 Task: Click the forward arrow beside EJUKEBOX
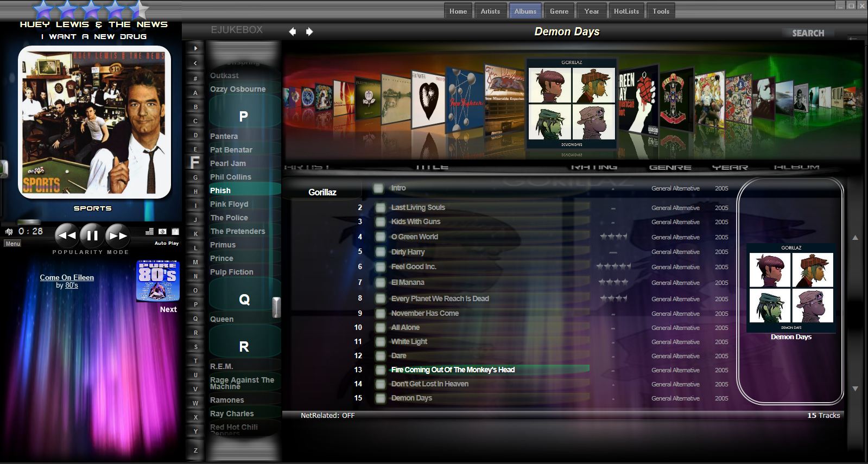[x=309, y=31]
